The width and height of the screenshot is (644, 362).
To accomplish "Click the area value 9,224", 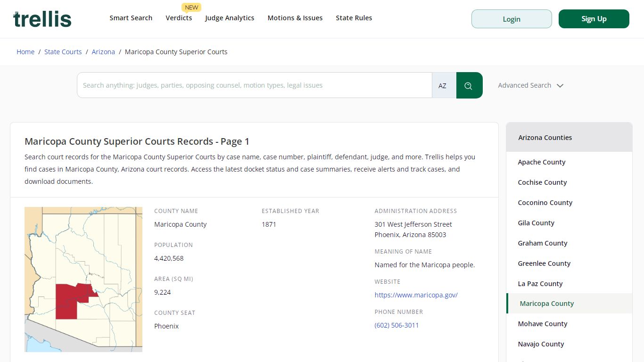I will [x=163, y=292].
